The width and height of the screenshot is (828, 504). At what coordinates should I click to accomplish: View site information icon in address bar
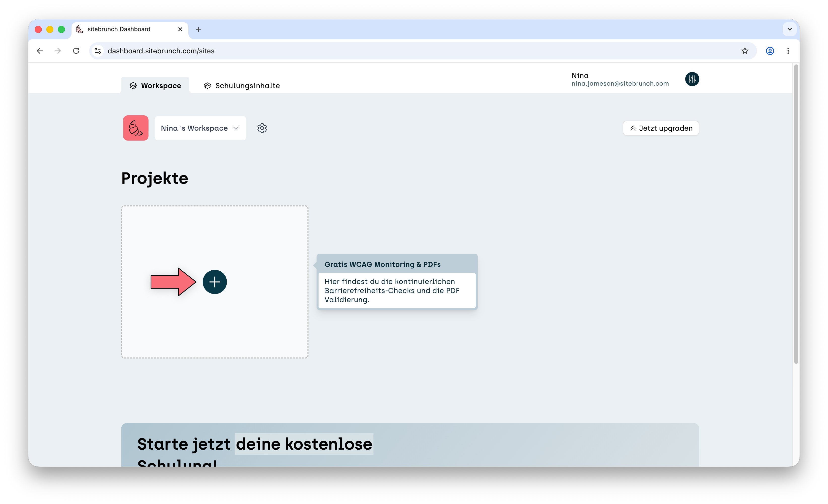coord(98,51)
